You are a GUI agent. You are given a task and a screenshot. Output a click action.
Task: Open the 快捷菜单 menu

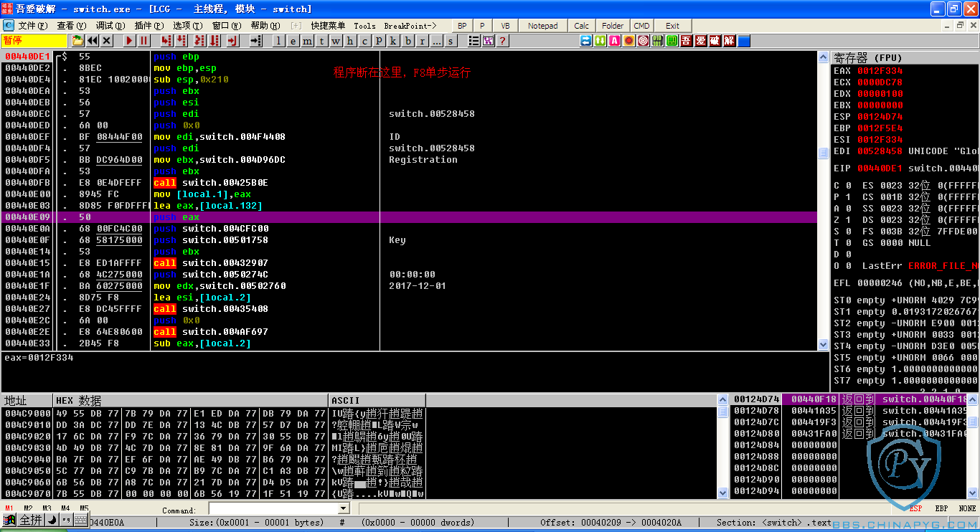click(328, 26)
